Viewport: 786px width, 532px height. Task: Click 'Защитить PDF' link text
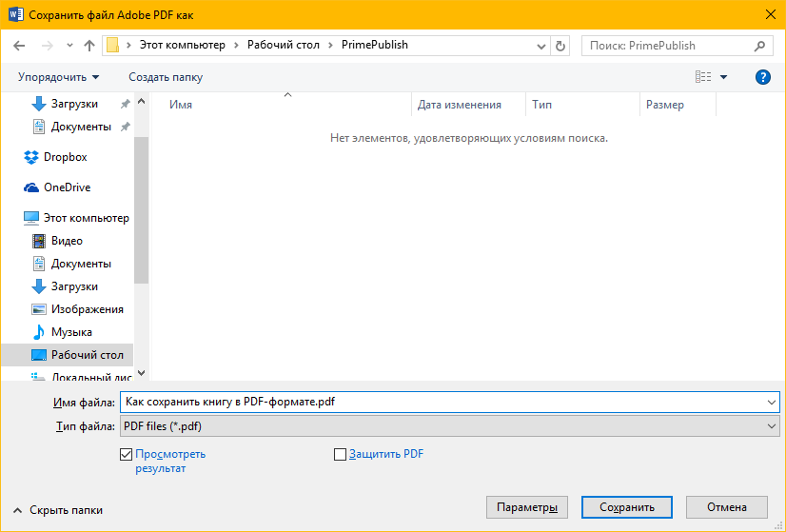[x=386, y=454]
